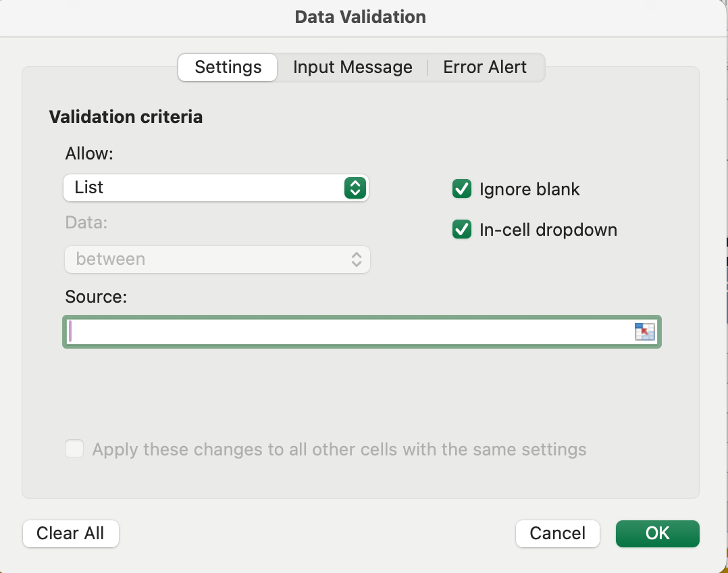Check the Apply these changes to all cells box

coord(74,449)
